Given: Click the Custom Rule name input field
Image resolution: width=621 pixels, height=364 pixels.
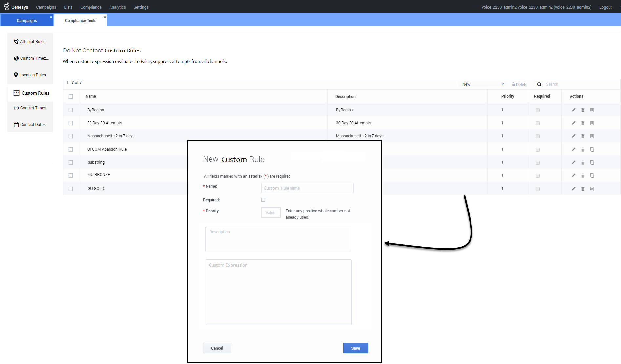Looking at the screenshot, I should pos(307,188).
